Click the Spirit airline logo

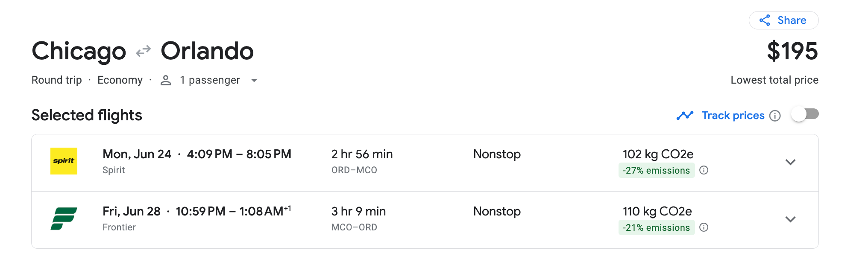[64, 161]
